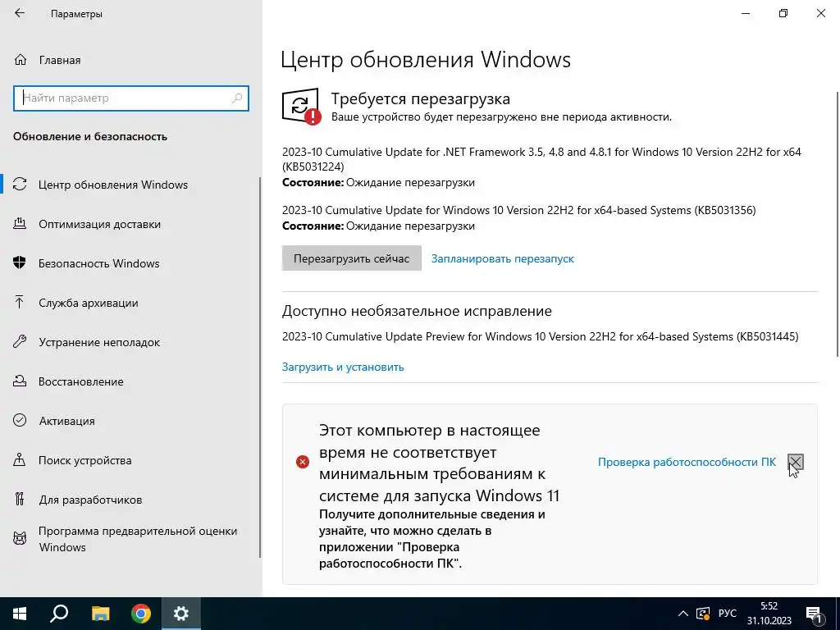Click the Активация checkmark icon

pos(20,421)
